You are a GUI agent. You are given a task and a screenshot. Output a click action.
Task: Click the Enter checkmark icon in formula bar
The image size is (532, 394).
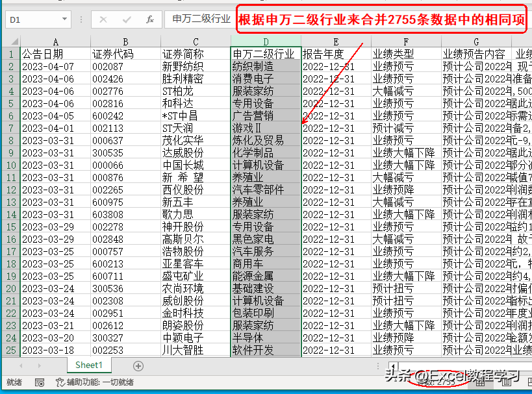pyautogui.click(x=127, y=19)
